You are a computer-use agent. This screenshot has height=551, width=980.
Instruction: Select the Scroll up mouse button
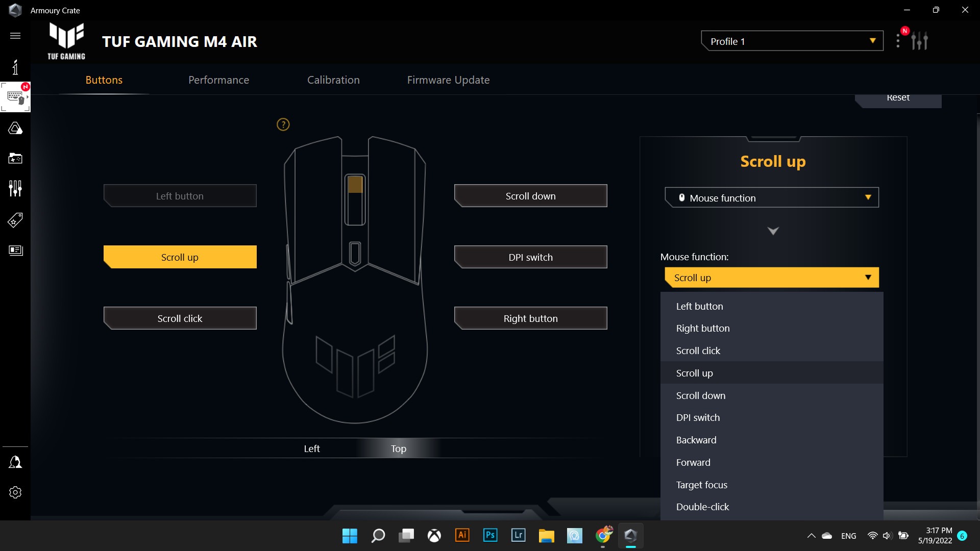click(x=180, y=257)
